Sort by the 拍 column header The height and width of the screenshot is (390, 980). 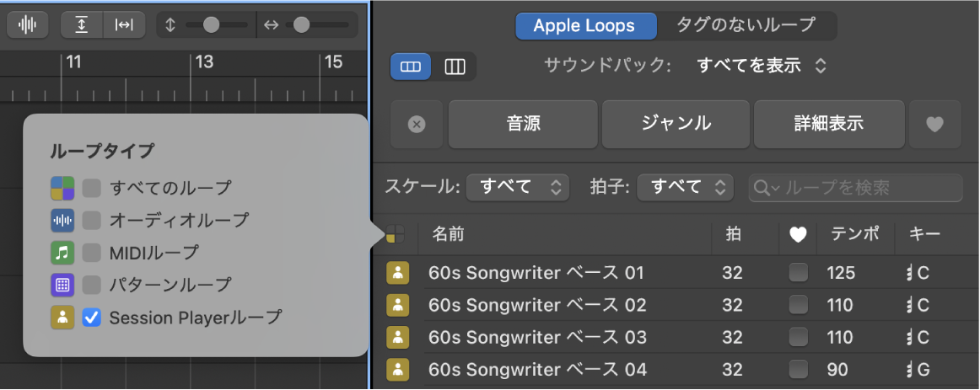[x=733, y=234]
